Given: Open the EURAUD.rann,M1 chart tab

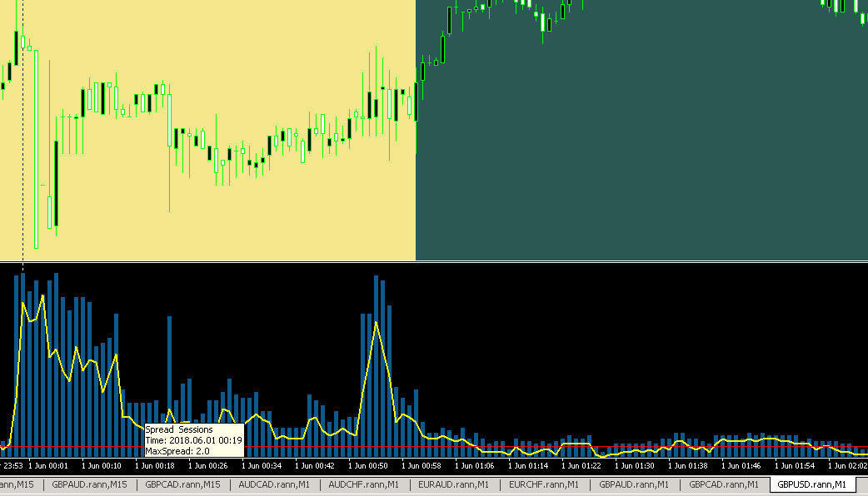Looking at the screenshot, I should pos(453,484).
